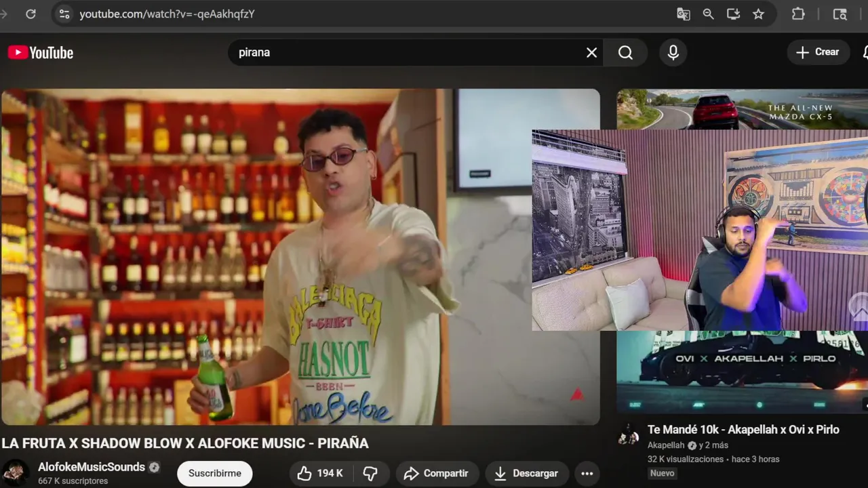This screenshot has width=868, height=488.
Task: Open 'Te Mandé 10k - Akapellah x Ovi x Pirlo' title
Action: 743,430
